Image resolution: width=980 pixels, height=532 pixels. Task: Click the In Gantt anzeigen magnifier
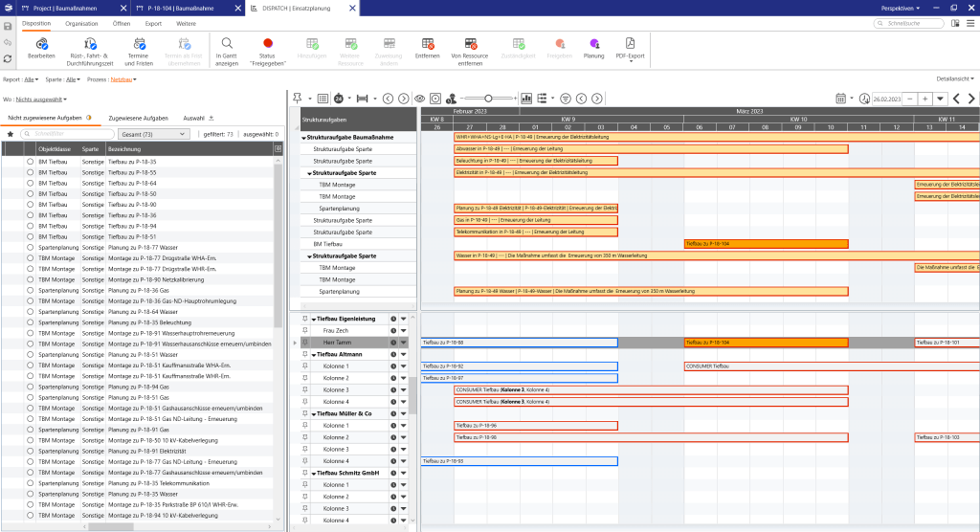point(227,44)
